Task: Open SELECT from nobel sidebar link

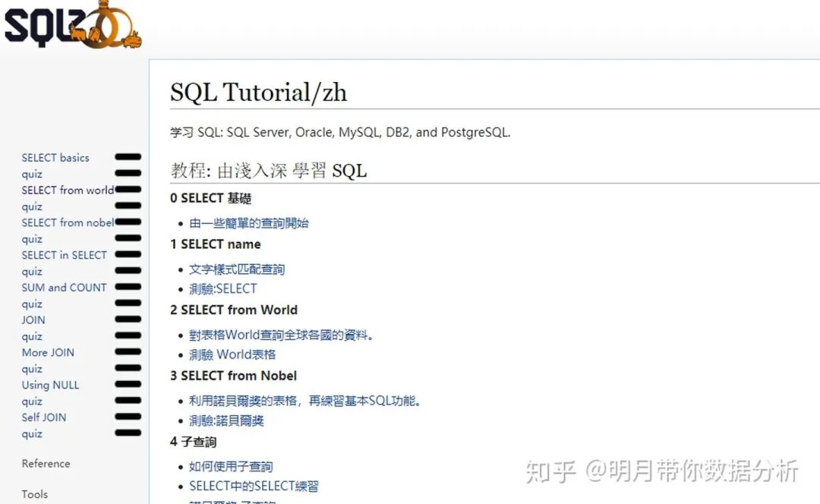Action: pyautogui.click(x=68, y=222)
